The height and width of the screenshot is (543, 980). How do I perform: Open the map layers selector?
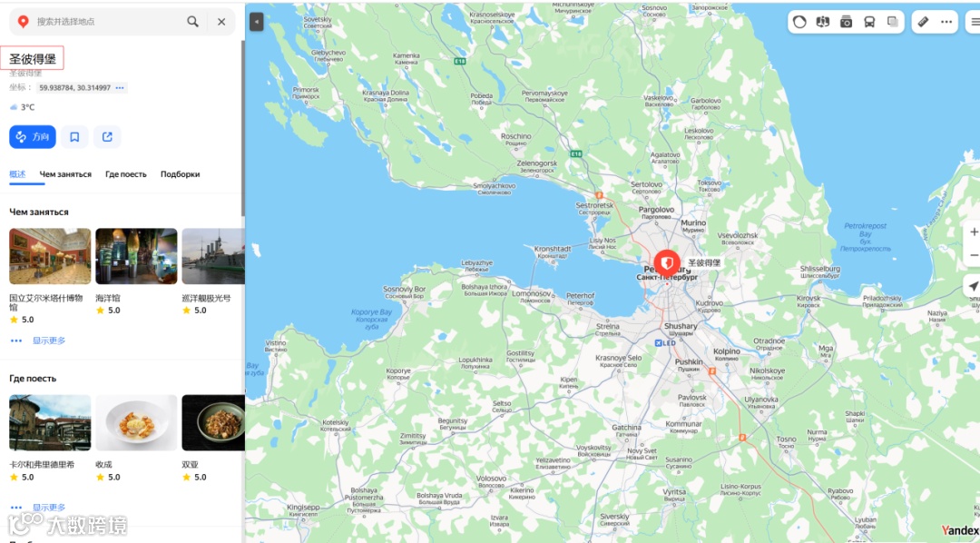(893, 22)
